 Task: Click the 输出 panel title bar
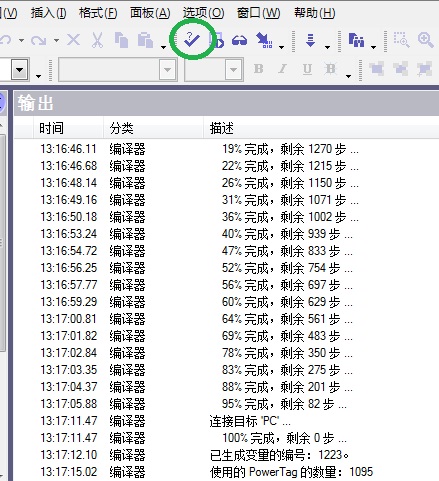tap(226, 103)
